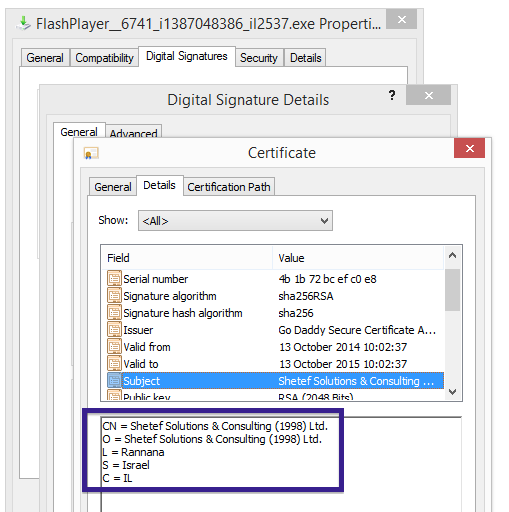Image resolution: width=509 pixels, height=512 pixels.
Task: Open Compatibility tab in Properties window
Action: (104, 58)
